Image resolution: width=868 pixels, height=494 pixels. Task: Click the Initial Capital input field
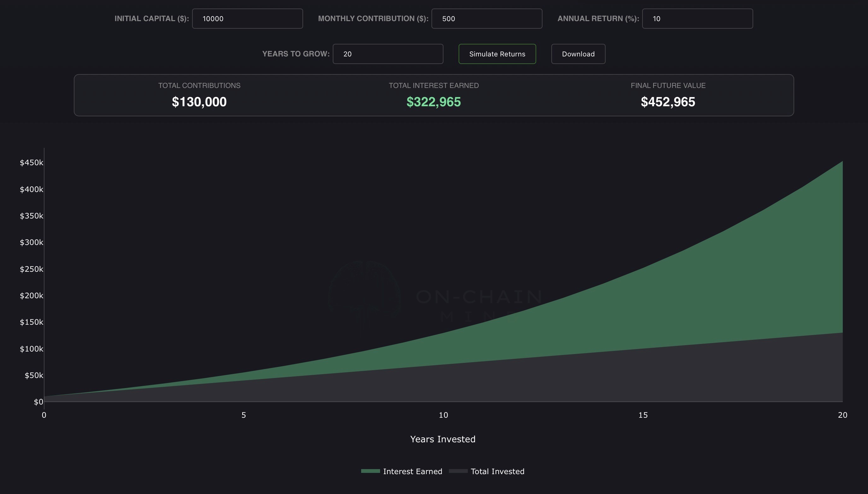pos(247,19)
